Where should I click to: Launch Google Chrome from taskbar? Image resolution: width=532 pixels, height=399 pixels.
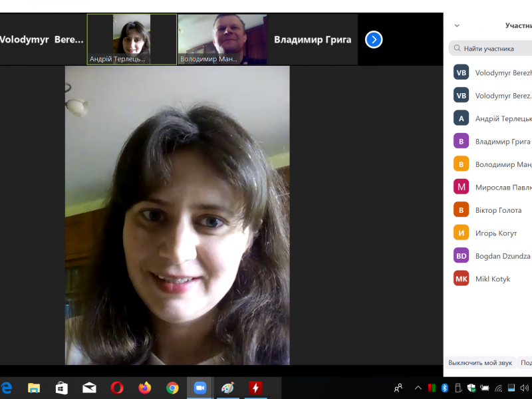[x=172, y=388]
